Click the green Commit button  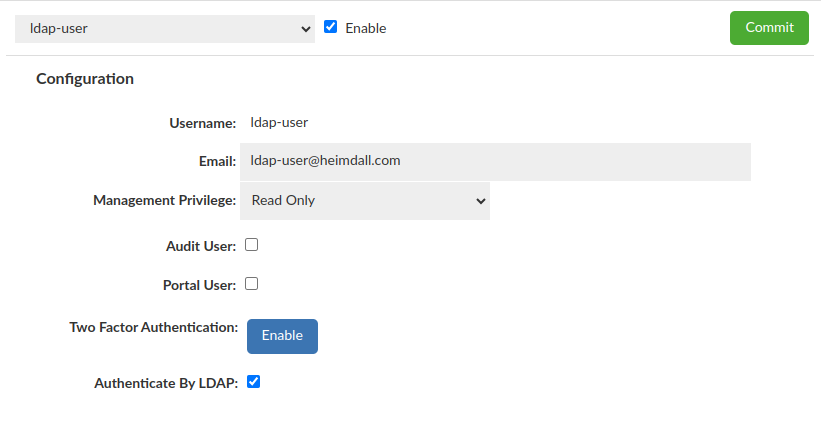768,28
